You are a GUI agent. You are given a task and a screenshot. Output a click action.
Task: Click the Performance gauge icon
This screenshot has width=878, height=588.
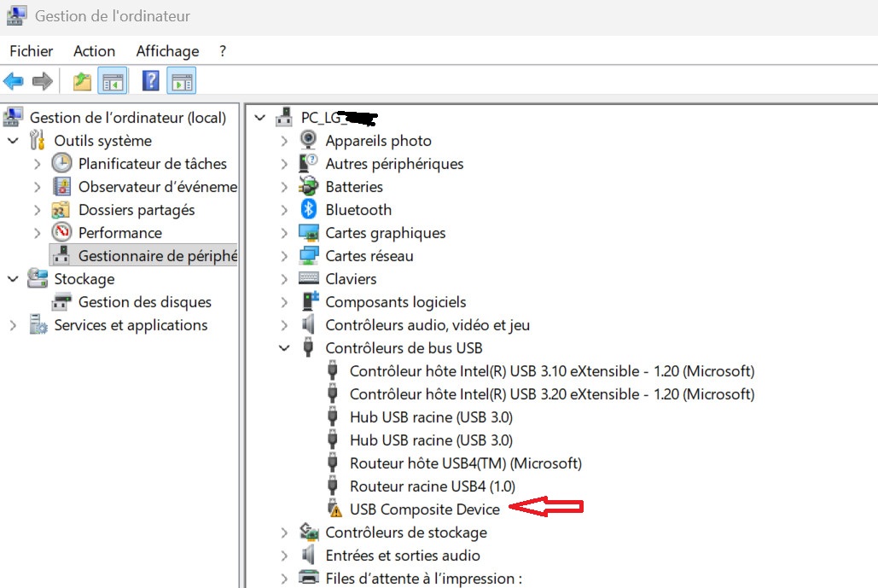(61, 232)
